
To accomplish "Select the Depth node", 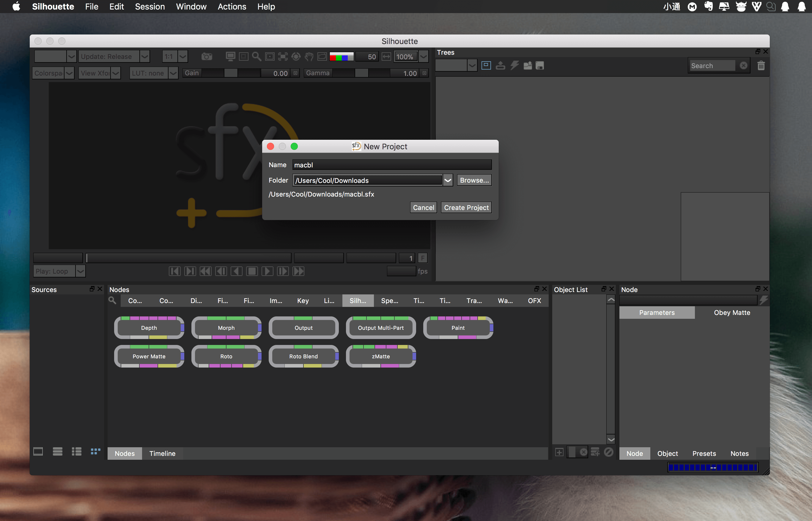I will point(148,327).
